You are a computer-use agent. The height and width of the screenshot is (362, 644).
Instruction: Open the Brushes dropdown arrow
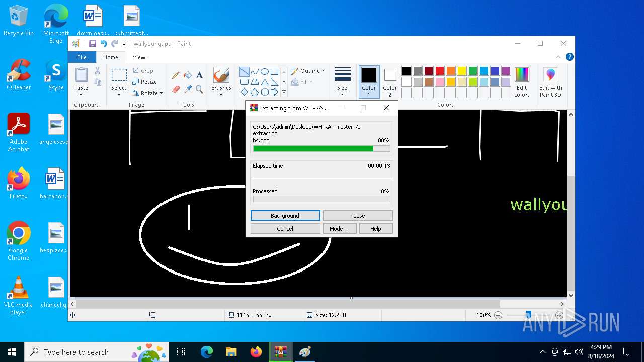221,94
